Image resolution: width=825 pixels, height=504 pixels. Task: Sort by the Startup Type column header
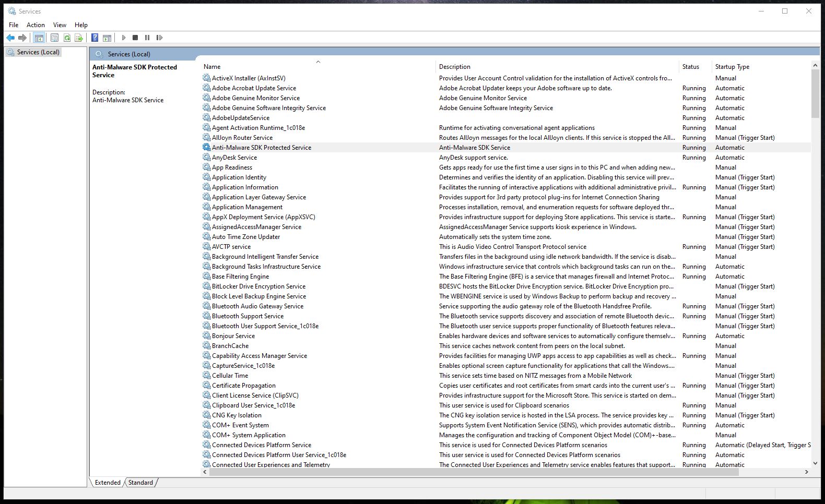point(732,67)
